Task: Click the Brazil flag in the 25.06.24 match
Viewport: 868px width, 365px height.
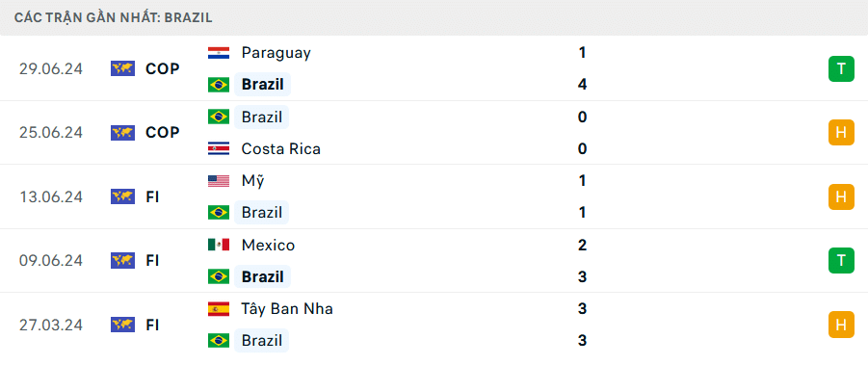Action: [219, 117]
